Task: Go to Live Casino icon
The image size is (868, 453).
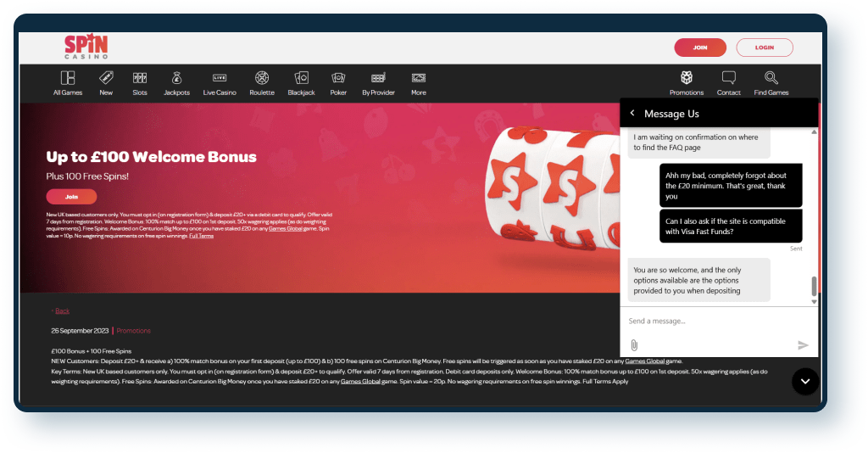Action: [220, 78]
